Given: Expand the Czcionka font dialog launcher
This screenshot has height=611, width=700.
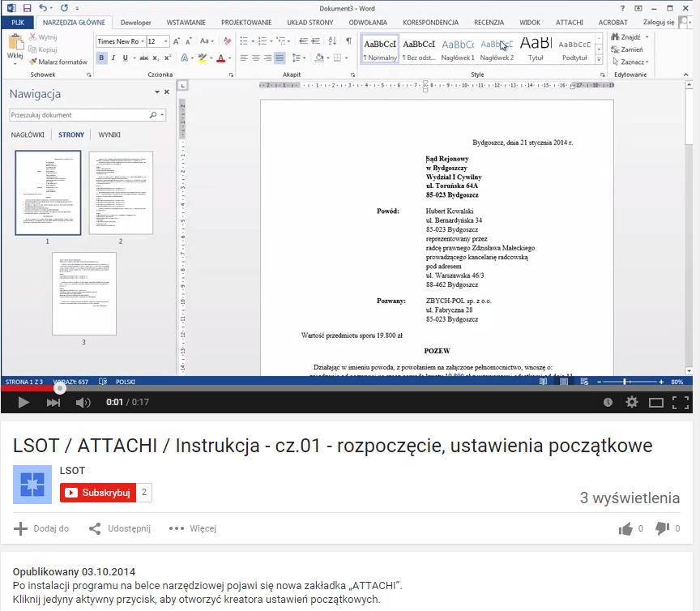Looking at the screenshot, I should click(231, 75).
